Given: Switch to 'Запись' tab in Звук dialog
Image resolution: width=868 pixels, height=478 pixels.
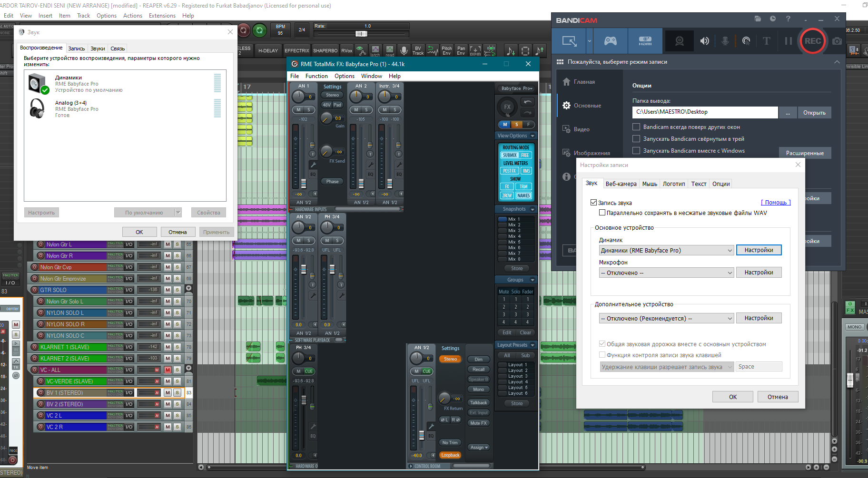Looking at the screenshot, I should pyautogui.click(x=76, y=49).
